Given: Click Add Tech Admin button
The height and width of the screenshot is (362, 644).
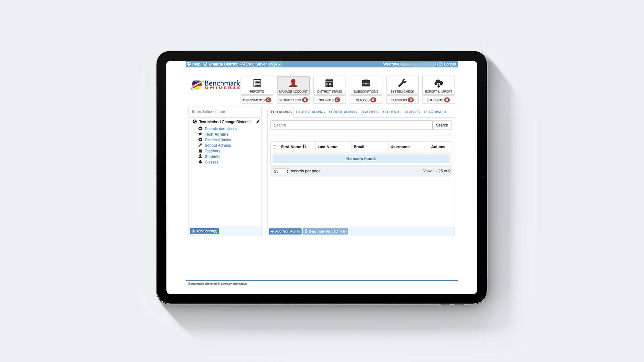Looking at the screenshot, I should [285, 231].
